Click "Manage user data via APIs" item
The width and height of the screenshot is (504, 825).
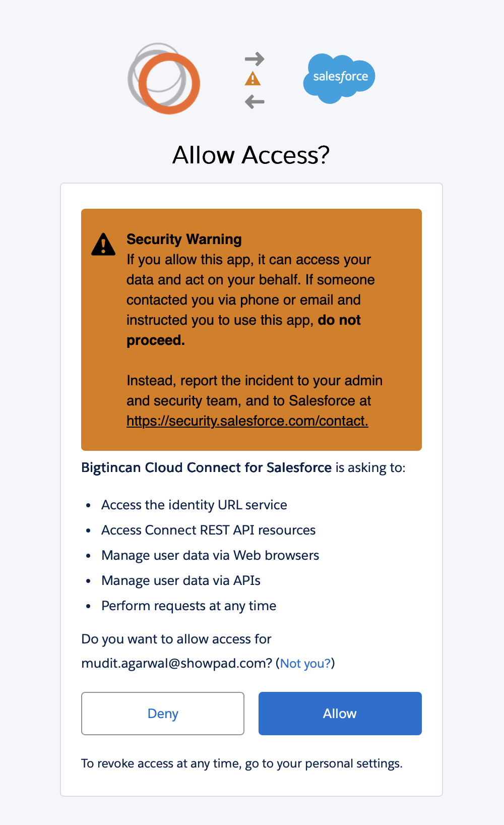point(181,580)
